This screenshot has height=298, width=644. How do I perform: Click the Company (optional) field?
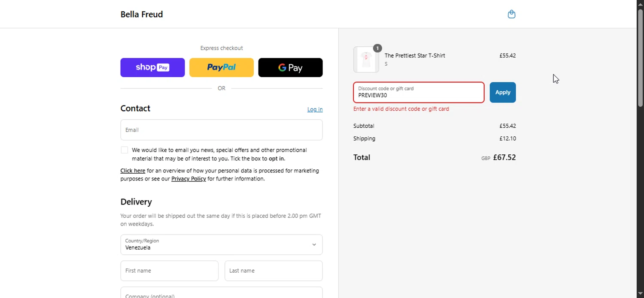pyautogui.click(x=222, y=292)
